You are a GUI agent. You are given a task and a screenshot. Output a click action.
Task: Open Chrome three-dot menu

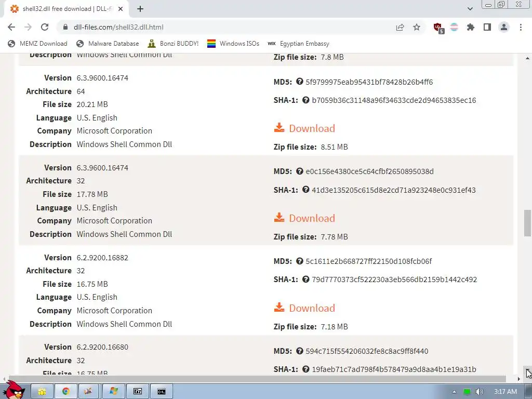pos(521,27)
